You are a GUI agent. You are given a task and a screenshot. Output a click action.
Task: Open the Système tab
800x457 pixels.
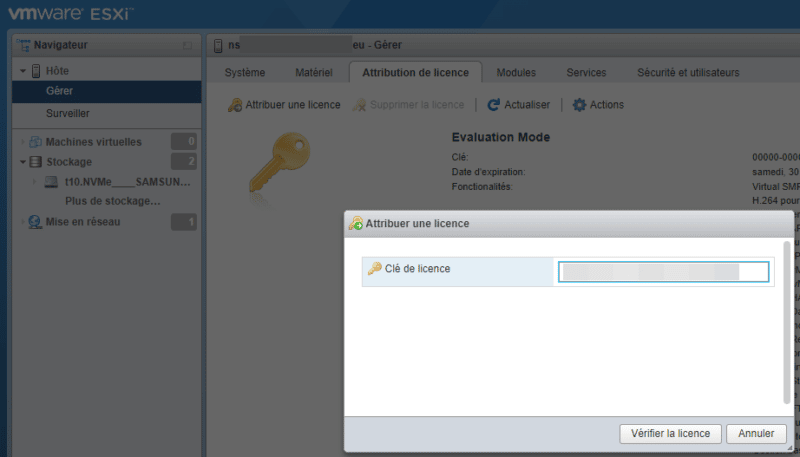click(245, 72)
